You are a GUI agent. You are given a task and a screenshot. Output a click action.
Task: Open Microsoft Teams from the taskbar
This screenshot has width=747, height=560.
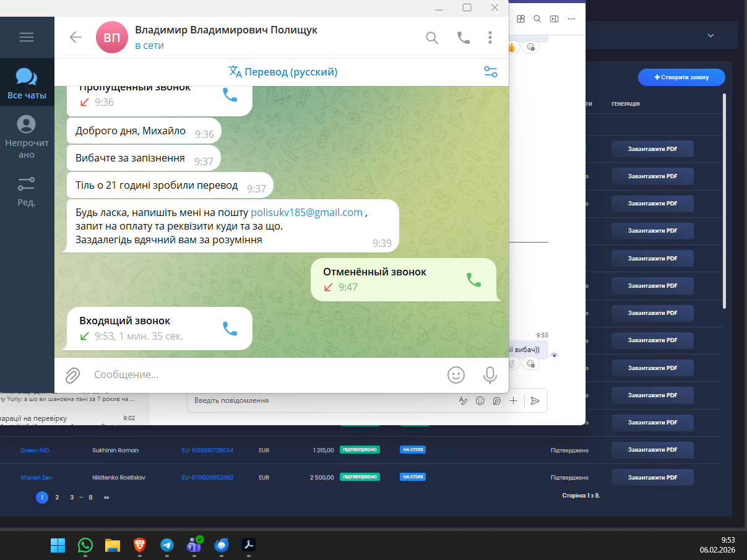(194, 545)
